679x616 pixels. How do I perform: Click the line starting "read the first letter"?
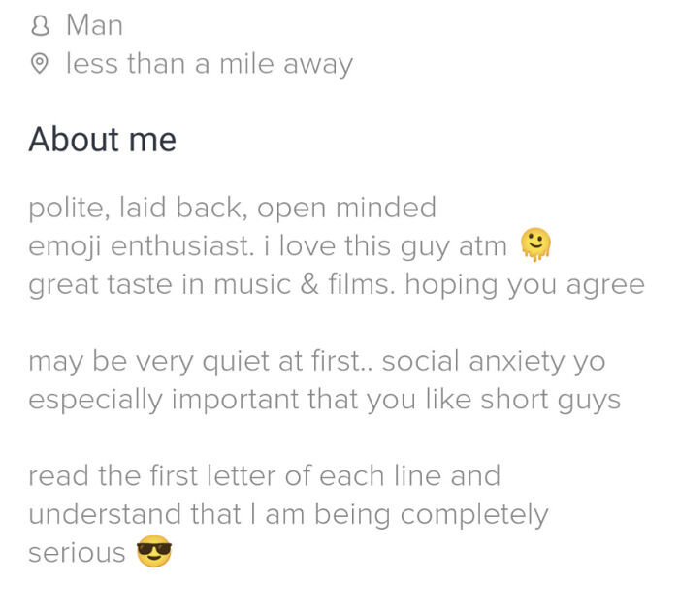coord(264,476)
